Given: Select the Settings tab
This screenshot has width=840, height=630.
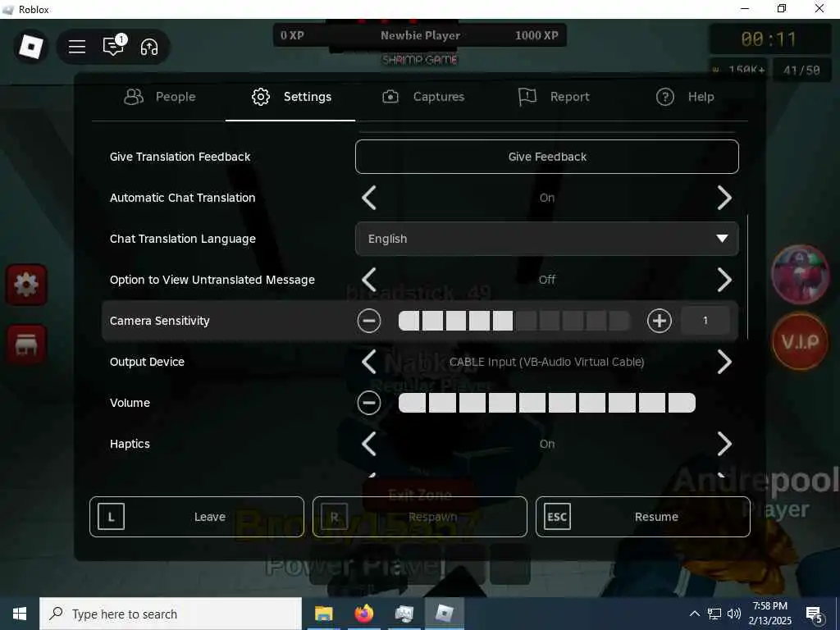Looking at the screenshot, I should point(291,97).
